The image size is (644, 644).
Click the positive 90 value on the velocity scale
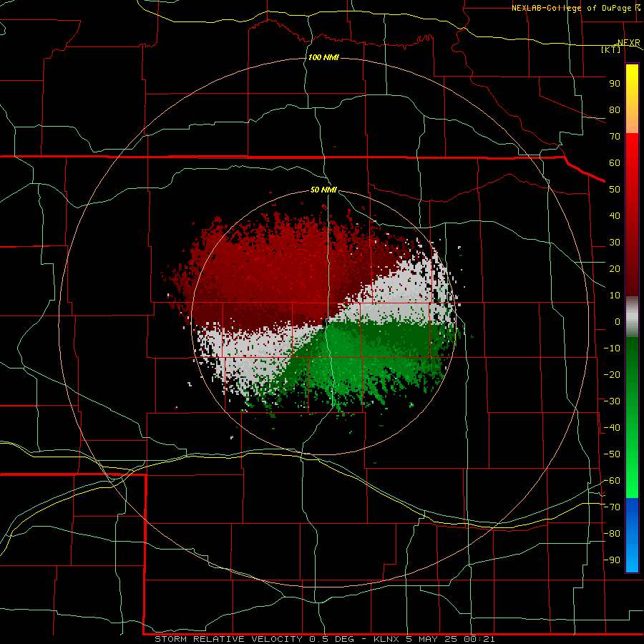pyautogui.click(x=615, y=84)
